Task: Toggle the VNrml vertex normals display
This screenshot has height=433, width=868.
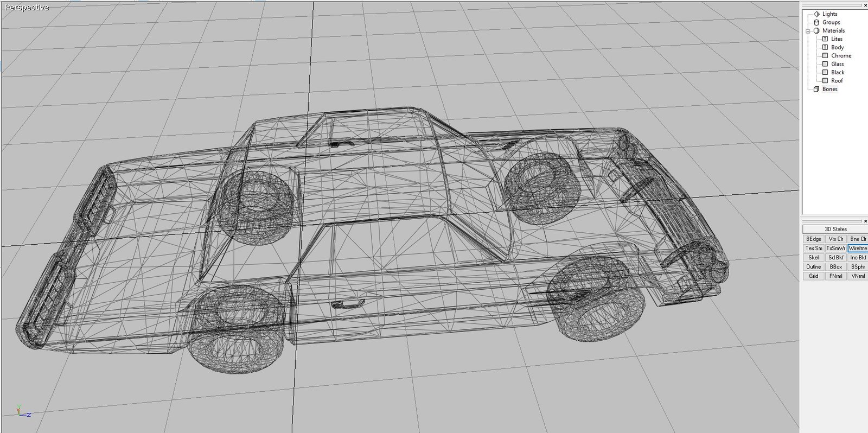Action: [858, 276]
